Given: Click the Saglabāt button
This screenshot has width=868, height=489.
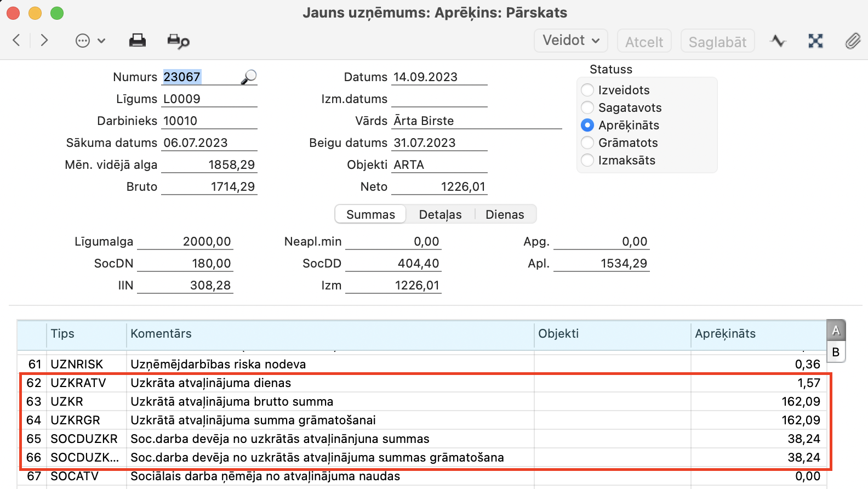Looking at the screenshot, I should pos(717,42).
